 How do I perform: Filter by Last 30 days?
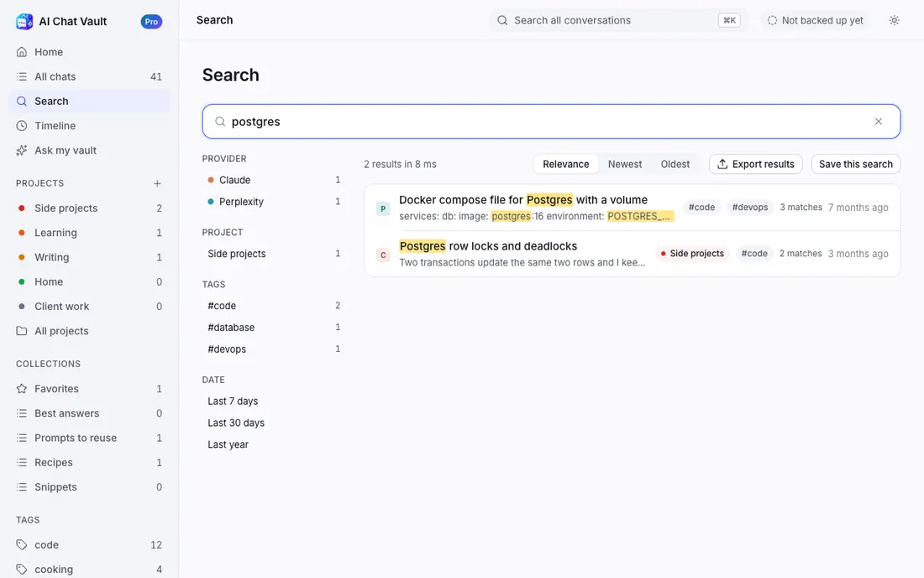tap(274, 423)
